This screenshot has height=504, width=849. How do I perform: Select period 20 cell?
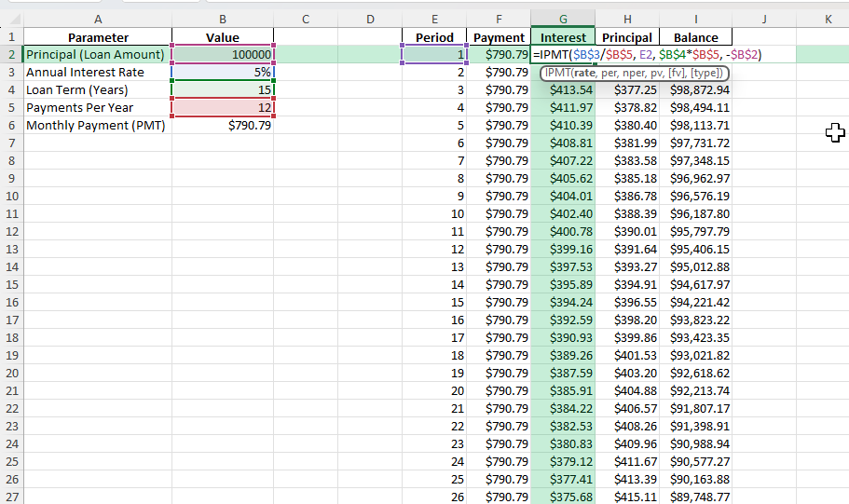point(434,391)
